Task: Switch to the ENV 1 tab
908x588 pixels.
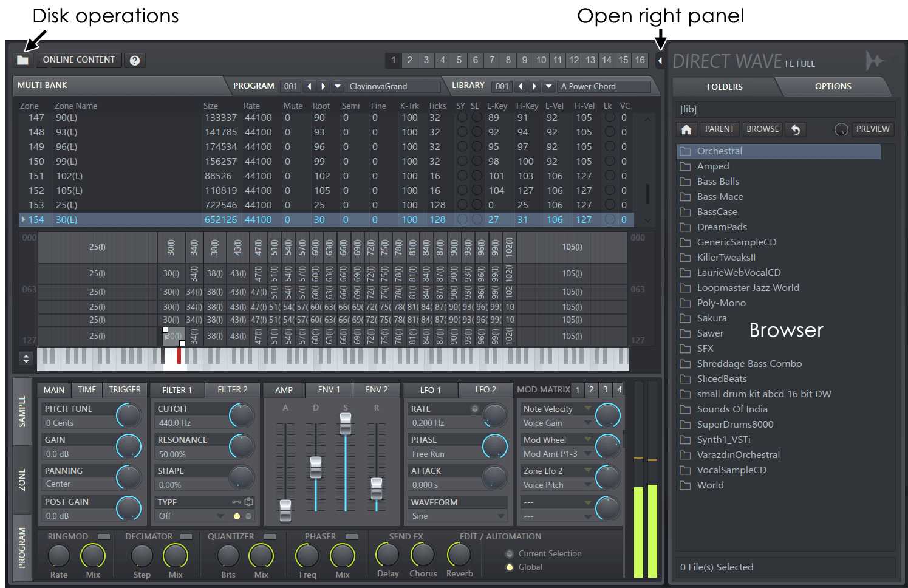Action: click(x=329, y=389)
